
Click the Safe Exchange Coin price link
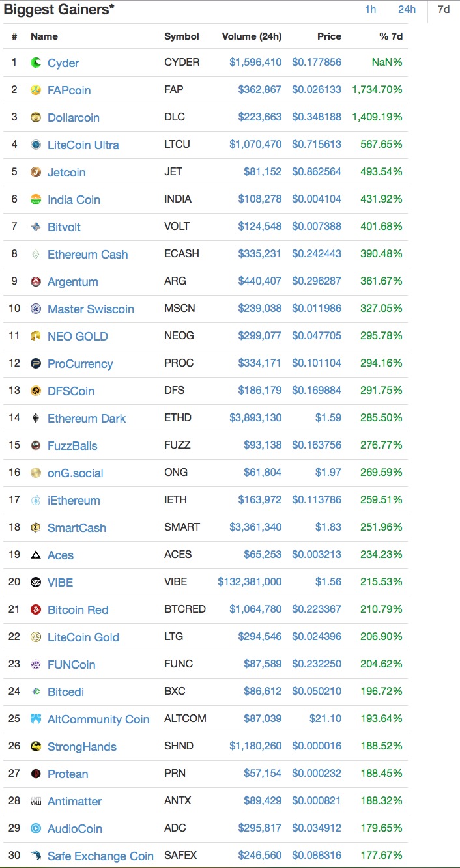coord(316,856)
